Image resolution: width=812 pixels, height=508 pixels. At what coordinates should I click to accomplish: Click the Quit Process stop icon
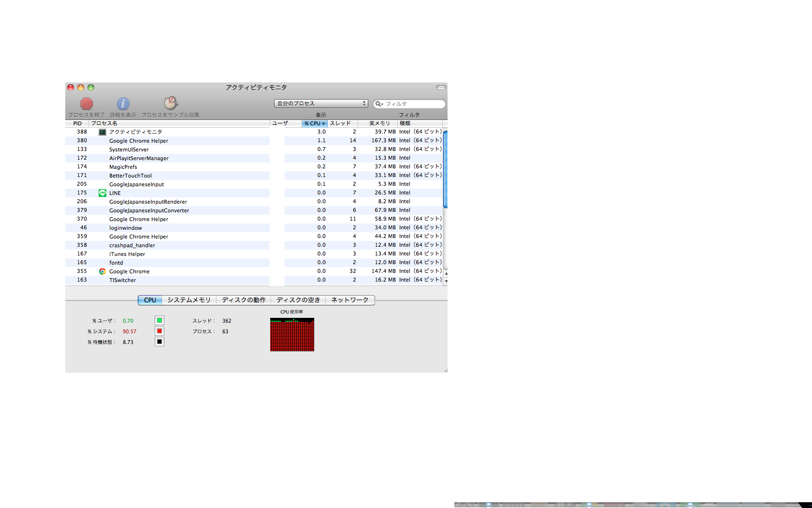[87, 104]
